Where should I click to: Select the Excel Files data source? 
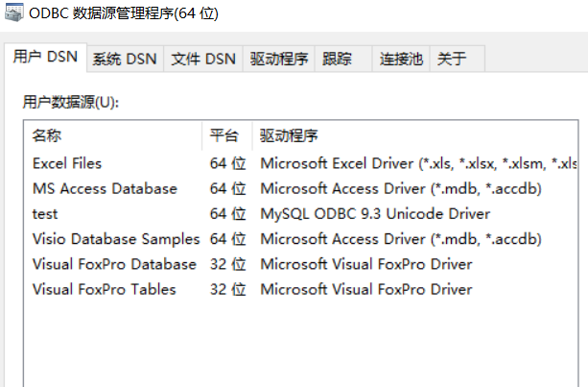pos(67,163)
